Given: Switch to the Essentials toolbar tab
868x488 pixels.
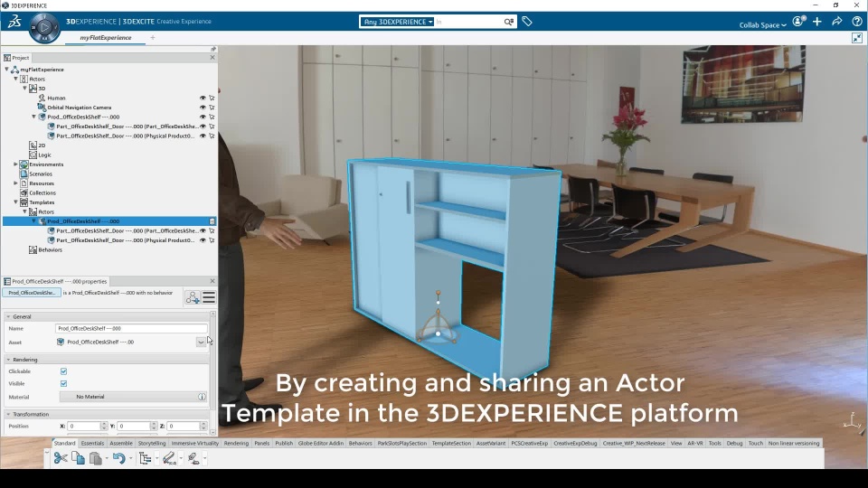Looking at the screenshot, I should (x=92, y=443).
